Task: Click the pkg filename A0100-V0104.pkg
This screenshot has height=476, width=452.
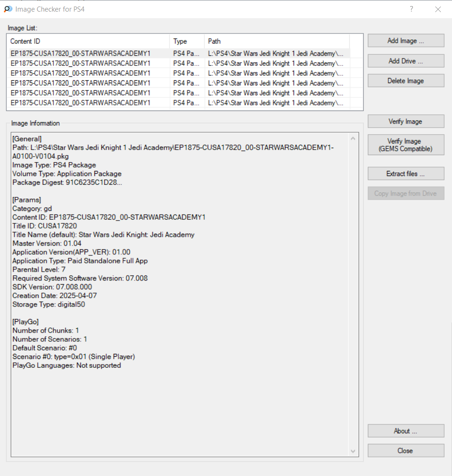Action: [x=40, y=156]
